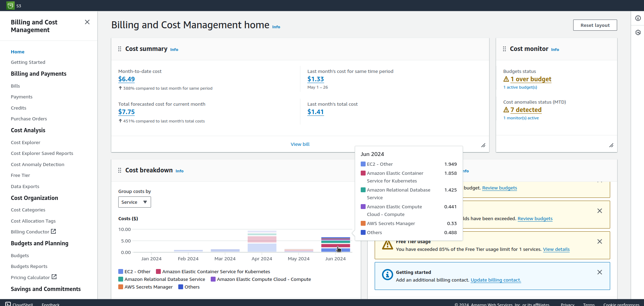
Task: Click the 1 monitor(s) active link
Action: coord(521,118)
